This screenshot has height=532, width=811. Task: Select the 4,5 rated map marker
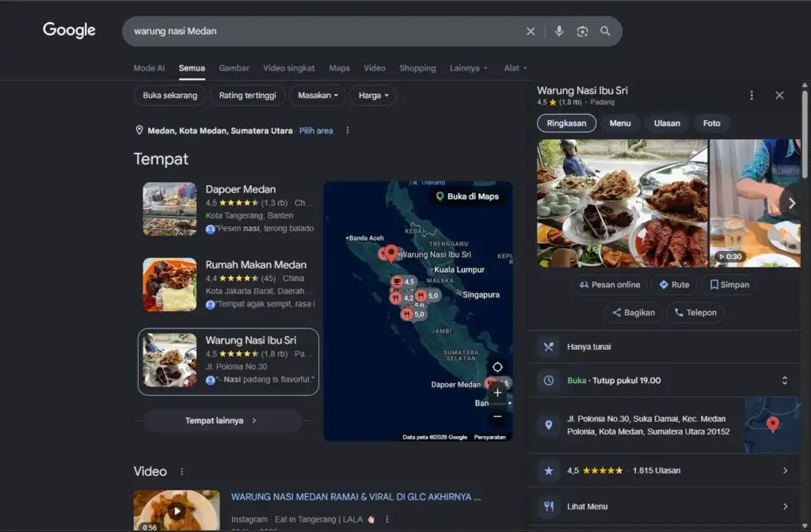403,282
